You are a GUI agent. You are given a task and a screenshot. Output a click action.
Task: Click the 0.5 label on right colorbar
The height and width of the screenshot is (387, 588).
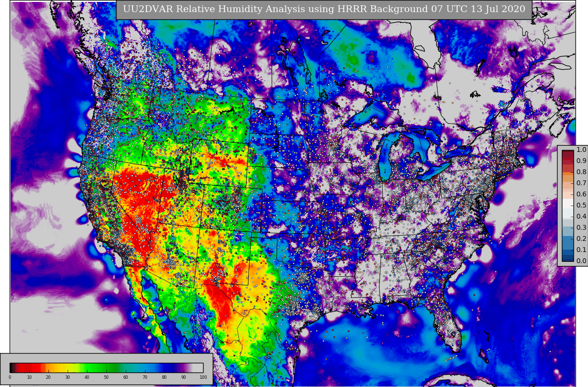coord(581,206)
